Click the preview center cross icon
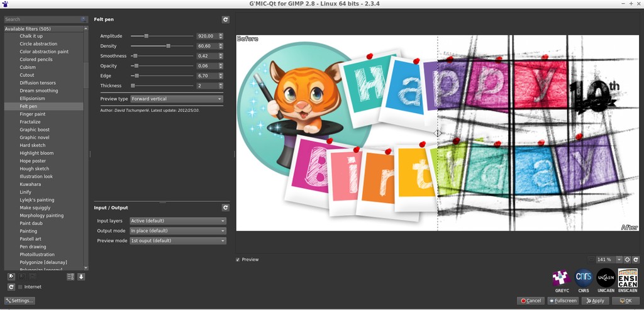The image size is (644, 310). (627, 260)
